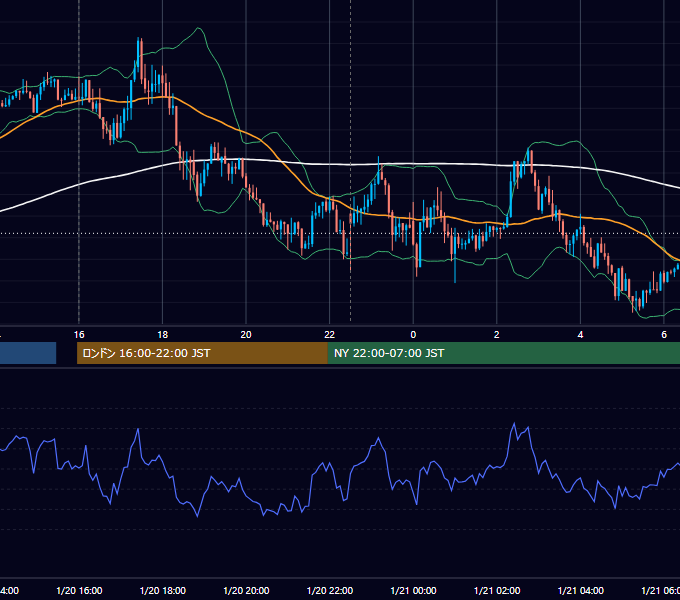The image size is (680, 600).
Task: Click the 1/20 20:00 time label
Action: (246, 590)
